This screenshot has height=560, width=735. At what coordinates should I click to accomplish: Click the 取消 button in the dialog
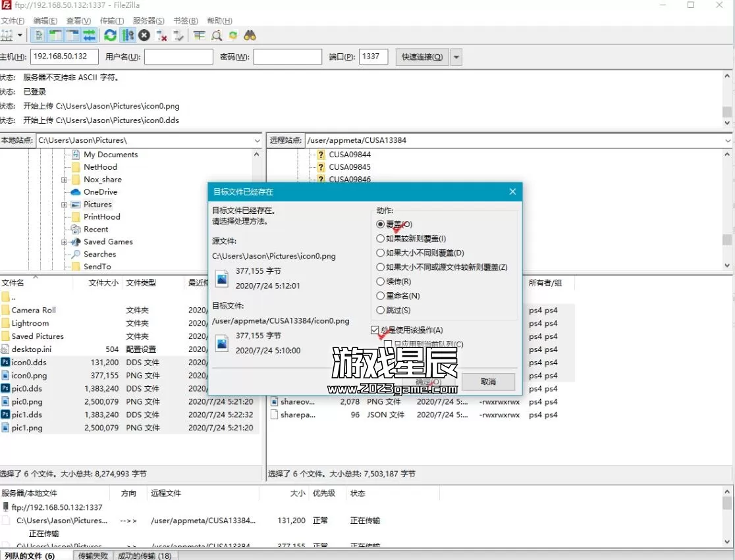488,382
